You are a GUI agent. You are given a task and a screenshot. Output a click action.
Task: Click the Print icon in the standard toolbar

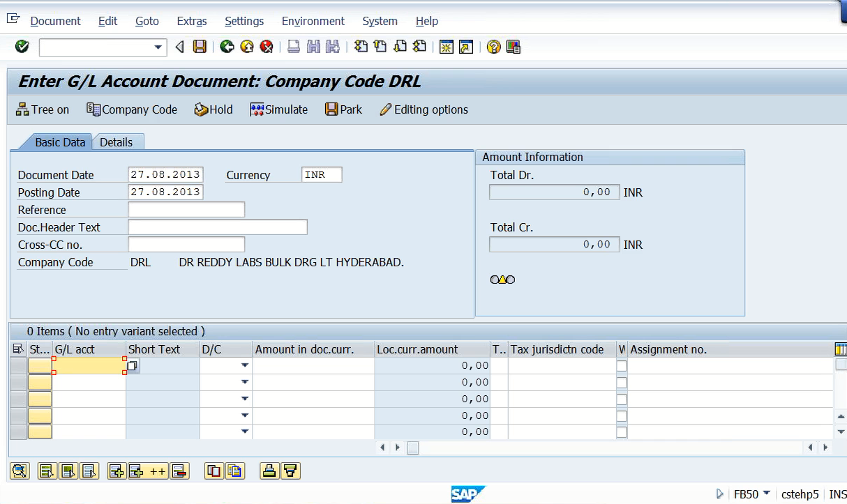point(294,47)
